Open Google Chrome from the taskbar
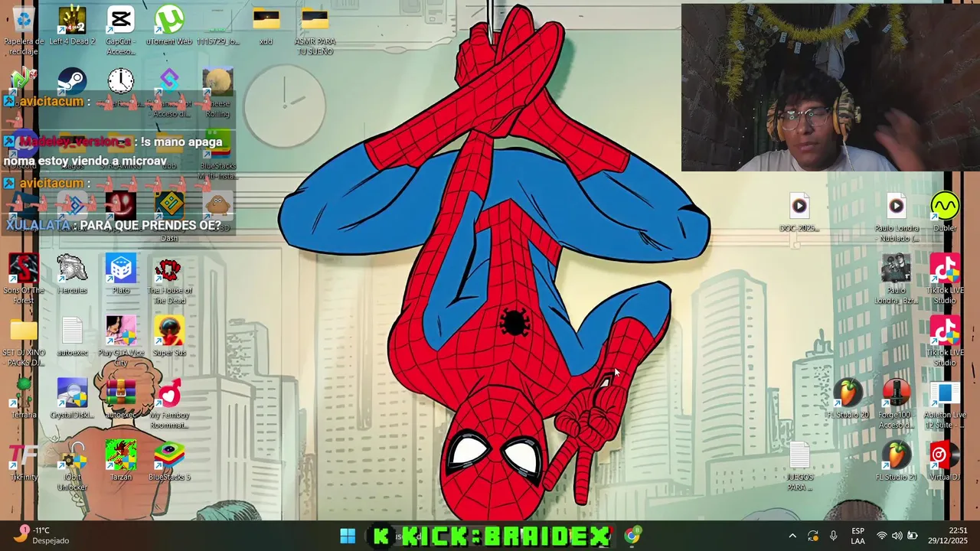980x551 pixels. 632,536
